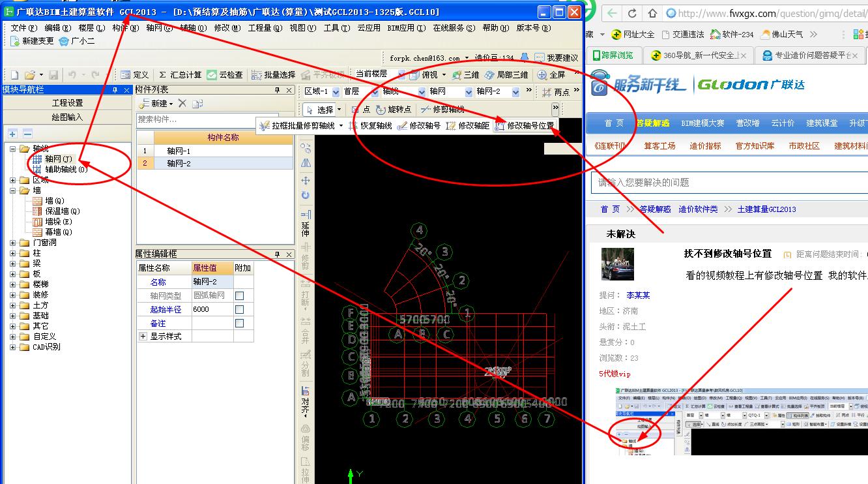Click 广小二 assistant icon
This screenshot has height=484, width=868.
[x=77, y=40]
